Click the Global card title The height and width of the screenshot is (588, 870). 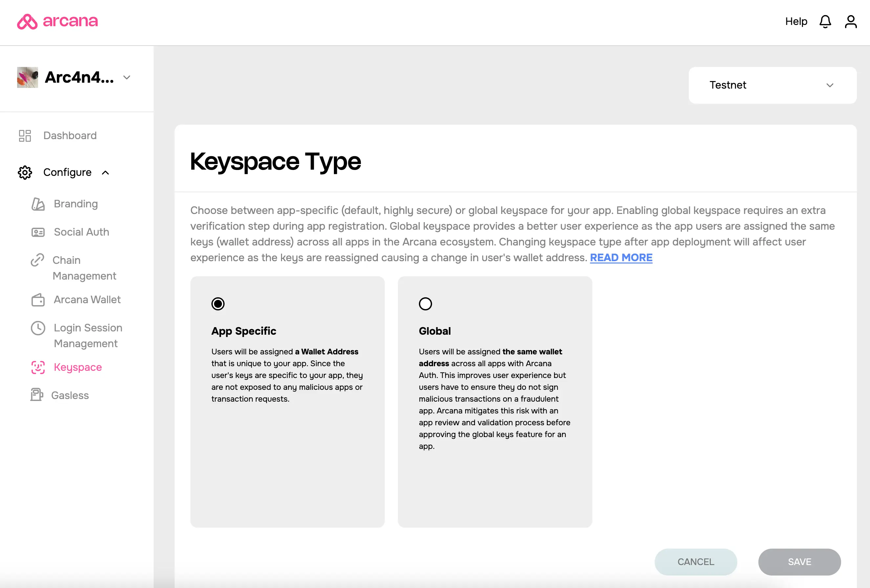click(x=435, y=331)
